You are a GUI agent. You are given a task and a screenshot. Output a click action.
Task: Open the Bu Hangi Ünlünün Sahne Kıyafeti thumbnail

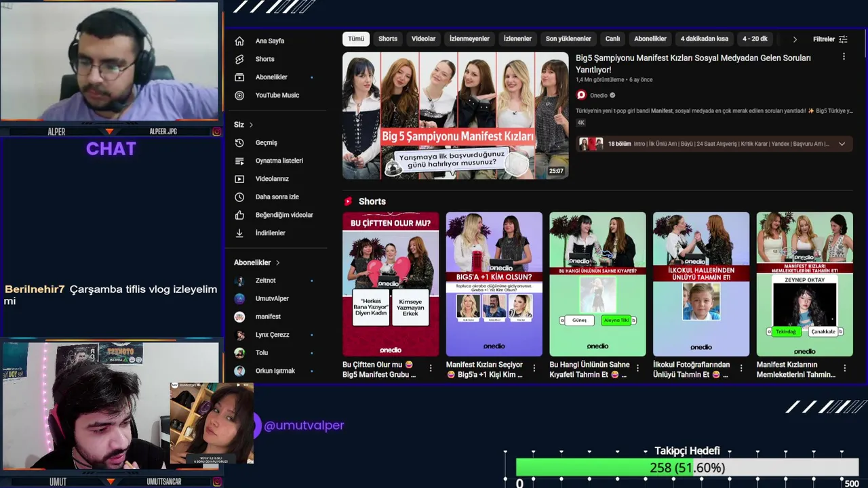(x=597, y=284)
